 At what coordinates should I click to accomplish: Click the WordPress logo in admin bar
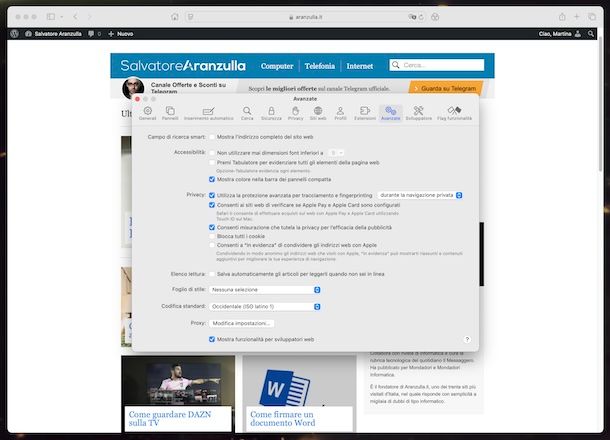click(x=15, y=34)
